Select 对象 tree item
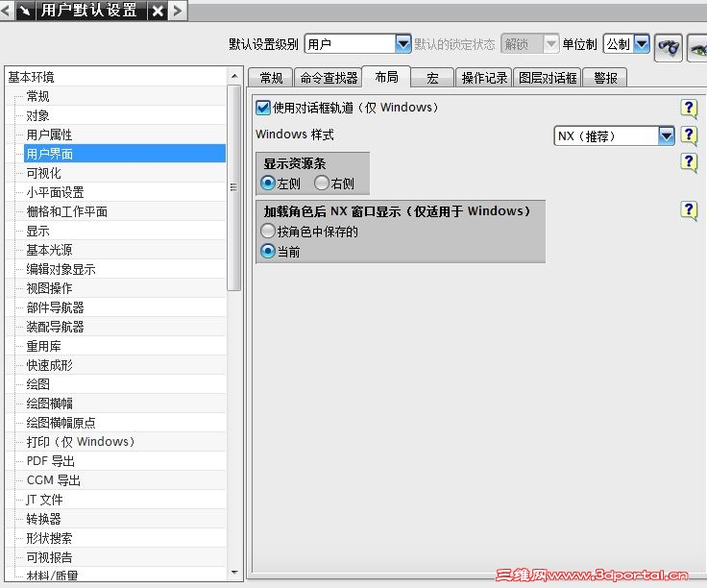The image size is (707, 588). (37, 115)
